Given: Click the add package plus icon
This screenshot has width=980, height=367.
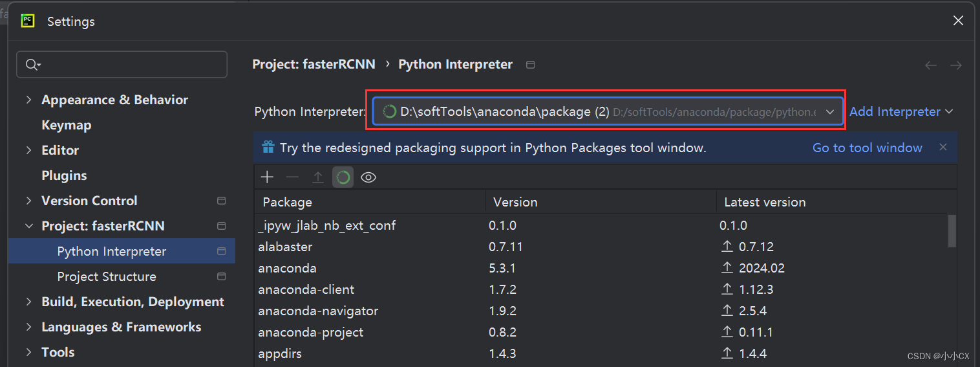Looking at the screenshot, I should point(267,177).
